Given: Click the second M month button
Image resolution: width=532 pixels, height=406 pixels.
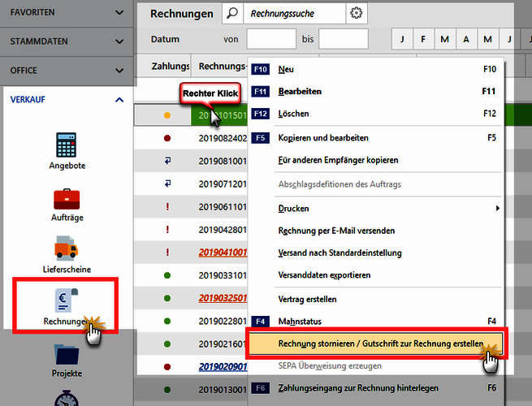Looking at the screenshot, I should coord(487,39).
